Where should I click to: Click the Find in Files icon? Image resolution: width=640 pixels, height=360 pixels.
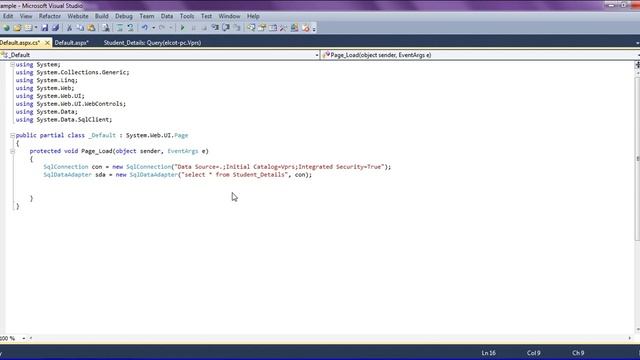(105, 28)
